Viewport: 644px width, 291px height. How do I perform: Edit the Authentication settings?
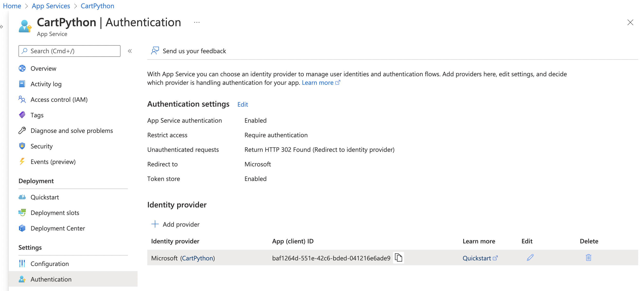243,104
